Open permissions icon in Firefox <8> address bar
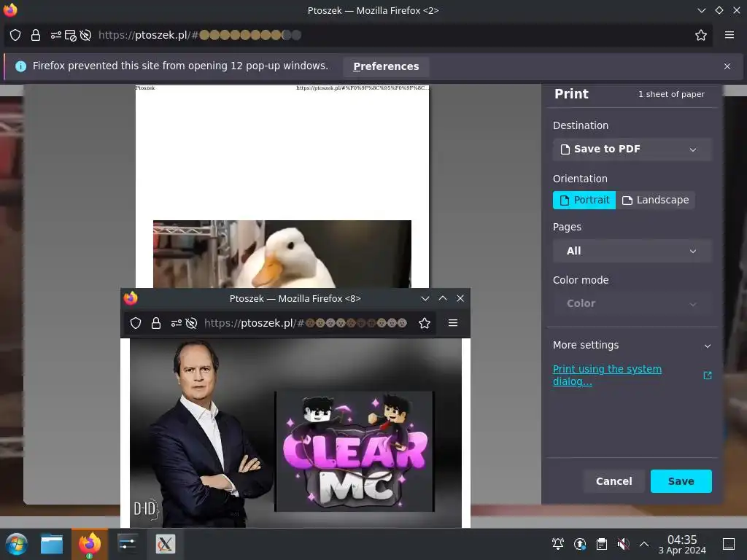Viewport: 747px width, 560px height. (x=177, y=323)
